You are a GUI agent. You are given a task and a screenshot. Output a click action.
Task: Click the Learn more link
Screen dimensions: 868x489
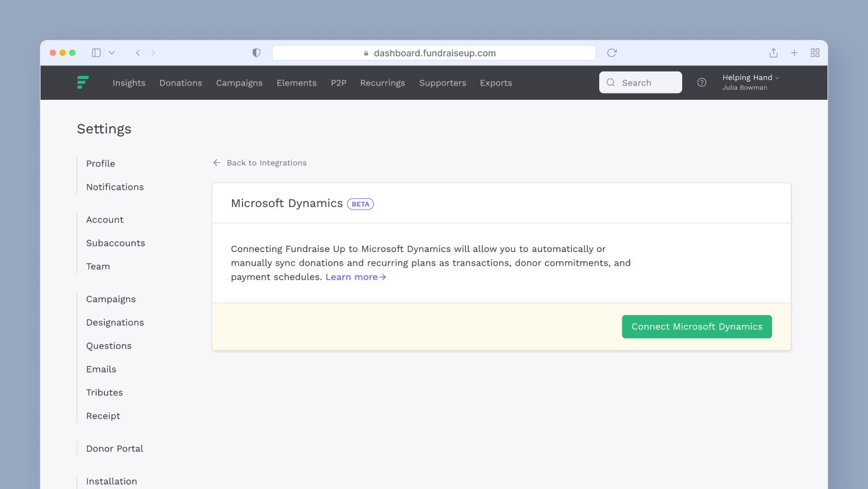point(356,277)
